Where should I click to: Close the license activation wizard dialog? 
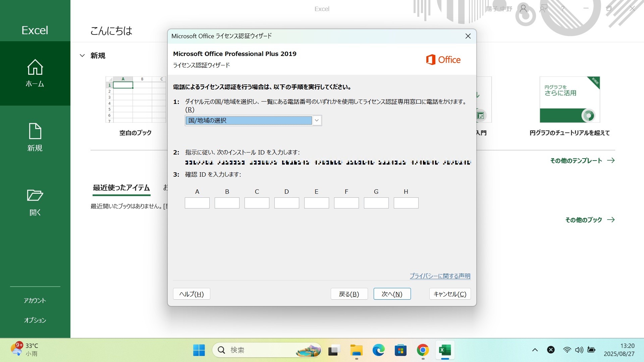click(x=468, y=36)
